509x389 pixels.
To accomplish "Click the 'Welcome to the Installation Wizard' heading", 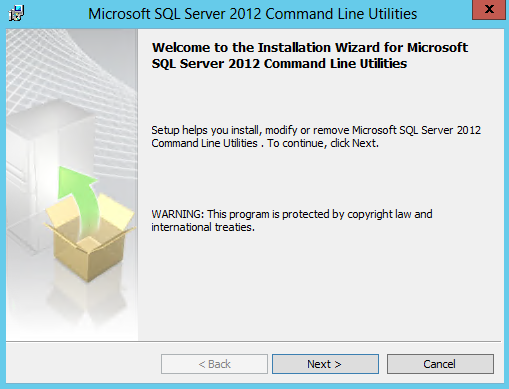I will 310,48.
